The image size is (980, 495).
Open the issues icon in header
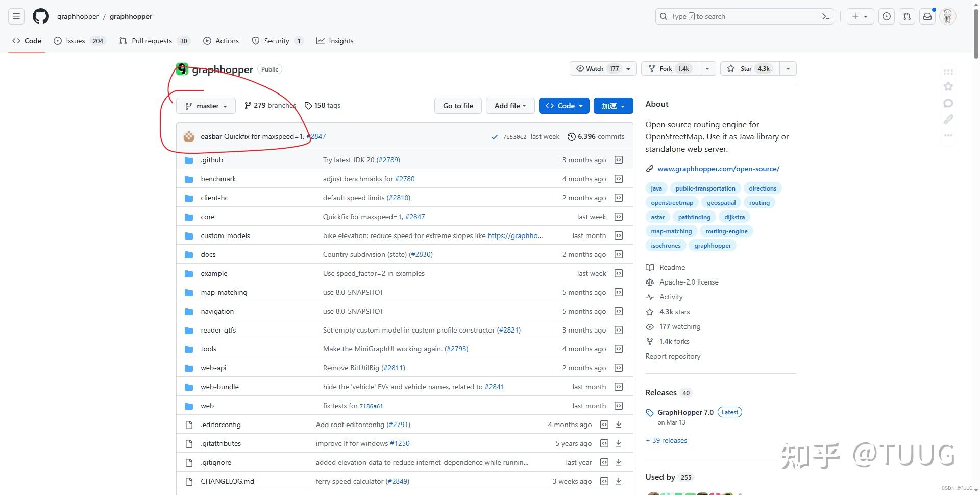[x=887, y=16]
